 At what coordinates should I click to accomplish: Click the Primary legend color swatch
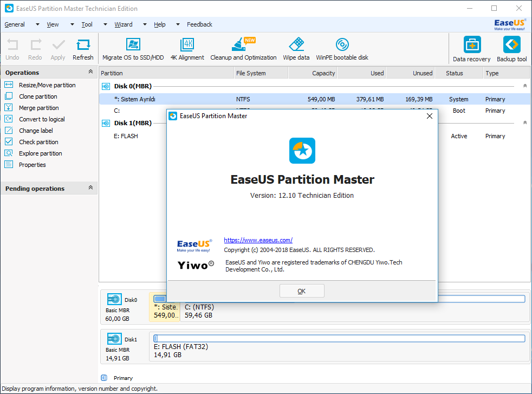coord(104,378)
